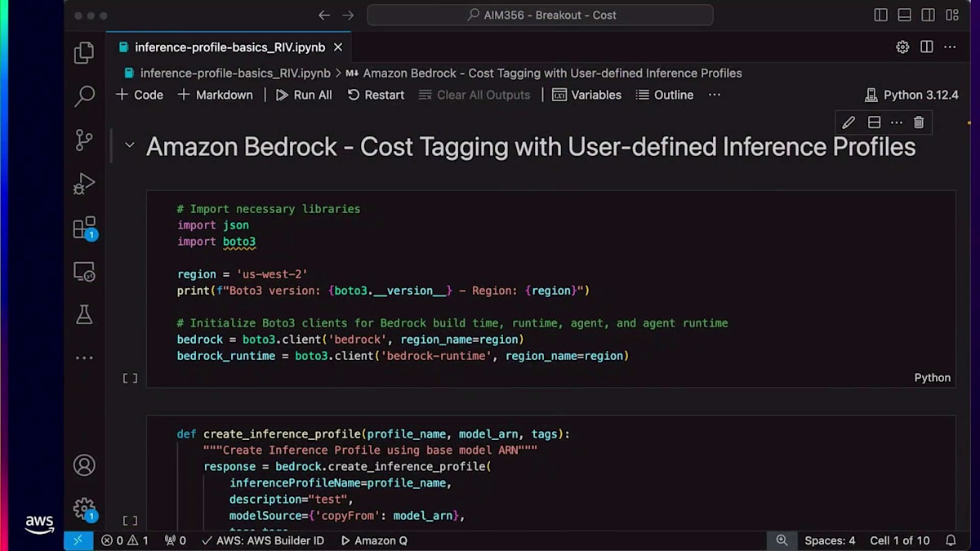Click the execution brackets of the import cell
980x551 pixels.
click(x=130, y=378)
